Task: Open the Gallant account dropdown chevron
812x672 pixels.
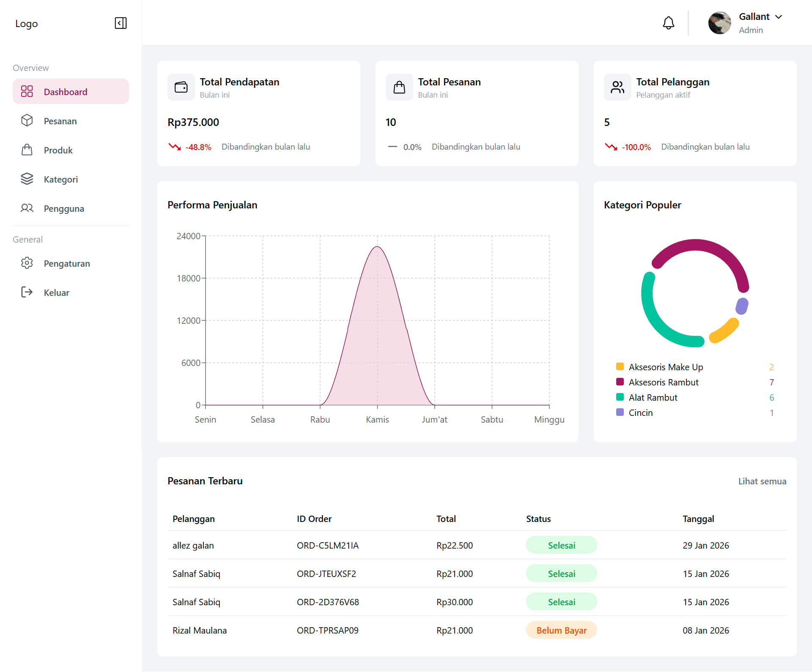Action: click(x=779, y=16)
